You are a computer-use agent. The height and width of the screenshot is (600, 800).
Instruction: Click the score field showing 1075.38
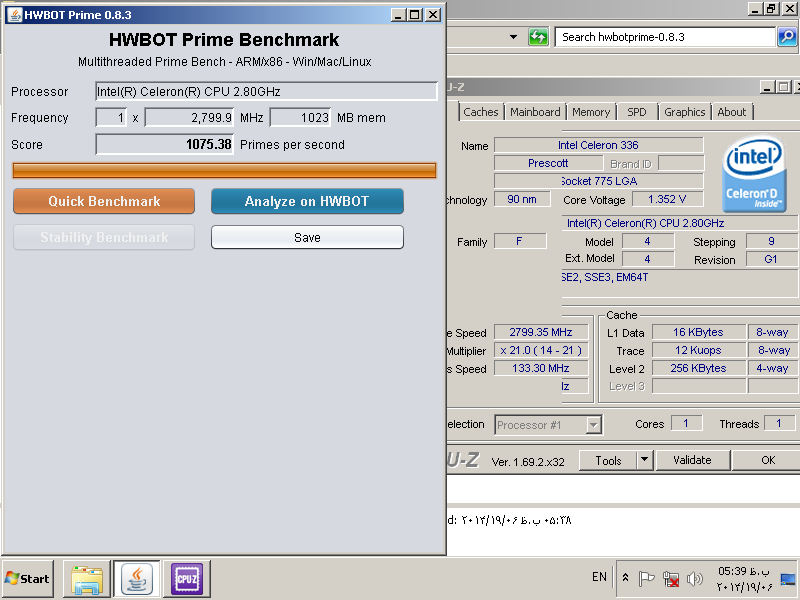tap(164, 144)
